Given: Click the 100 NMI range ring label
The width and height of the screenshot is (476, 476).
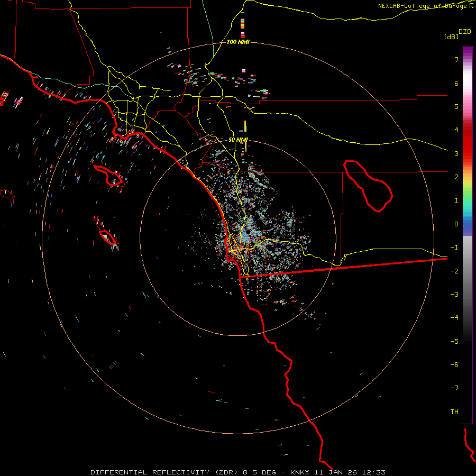Looking at the screenshot, I should tap(238, 42).
